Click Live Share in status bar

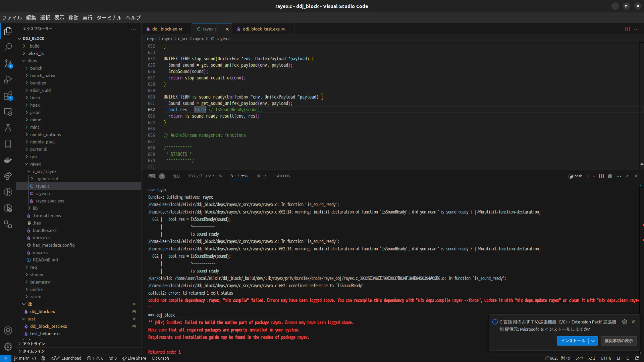pyautogui.click(x=134, y=358)
